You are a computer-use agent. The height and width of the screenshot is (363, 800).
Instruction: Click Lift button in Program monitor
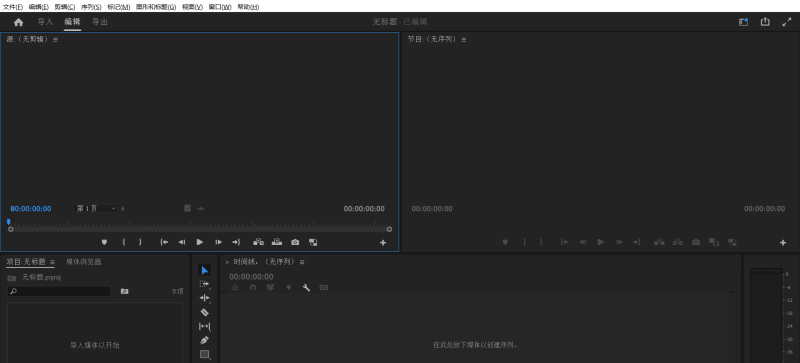(660, 242)
